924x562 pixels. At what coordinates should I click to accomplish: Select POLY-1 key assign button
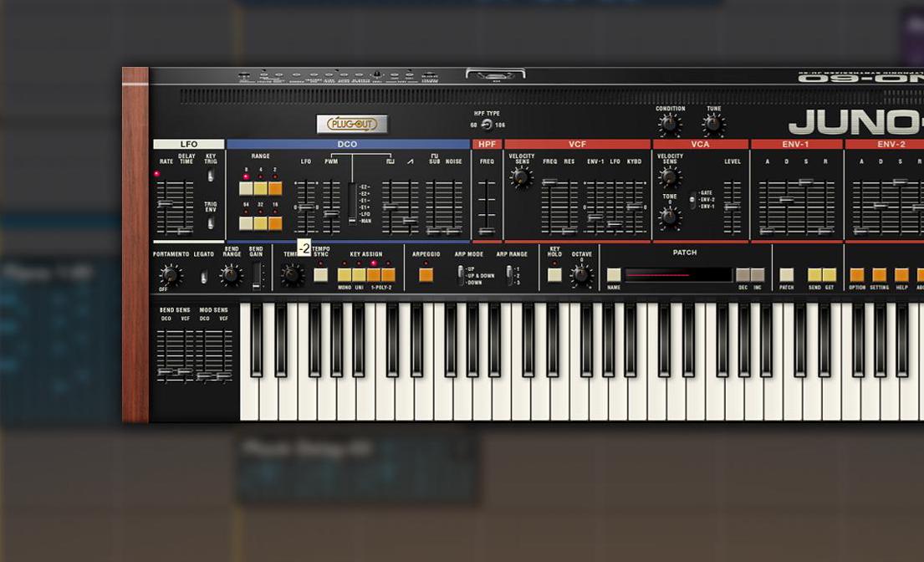click(374, 274)
